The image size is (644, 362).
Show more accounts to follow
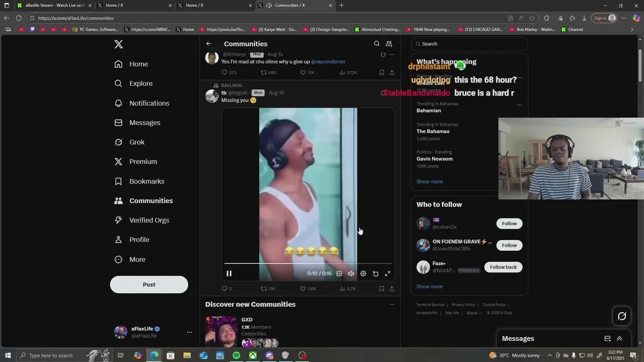(429, 287)
